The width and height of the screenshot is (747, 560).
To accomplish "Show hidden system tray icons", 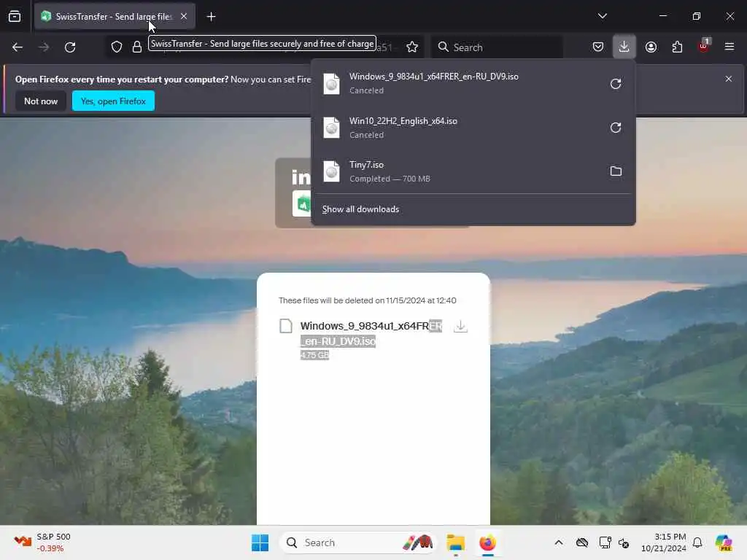I will click(558, 542).
